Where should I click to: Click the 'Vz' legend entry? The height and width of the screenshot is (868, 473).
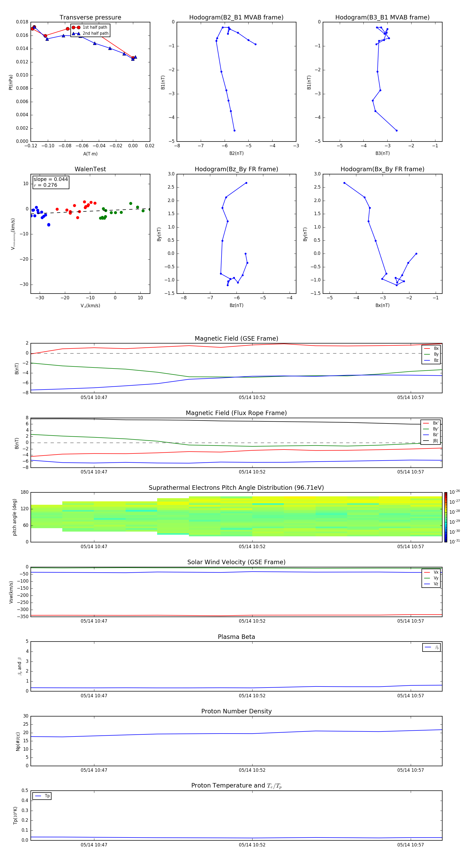click(431, 584)
